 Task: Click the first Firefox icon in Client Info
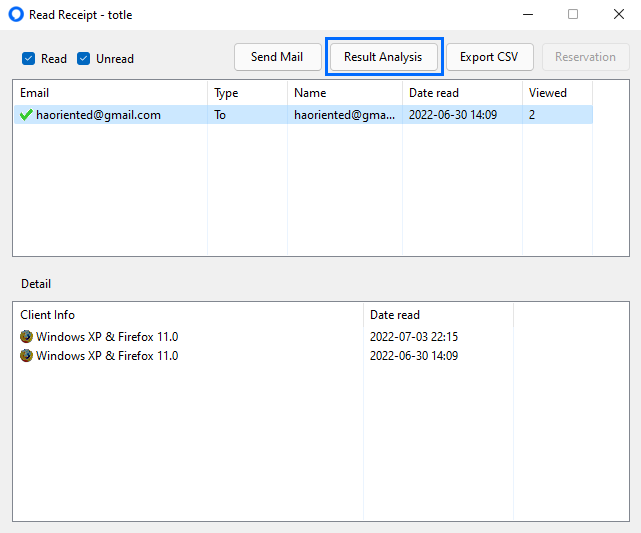pos(26,336)
